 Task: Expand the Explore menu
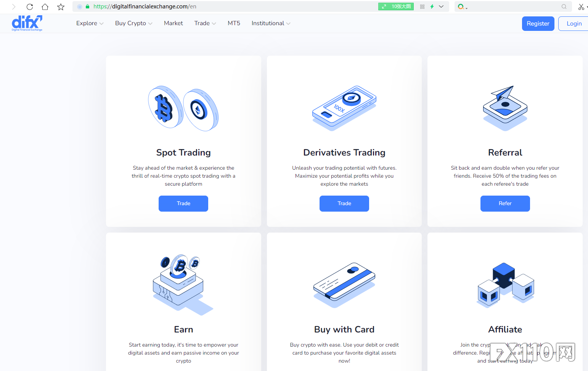point(90,23)
